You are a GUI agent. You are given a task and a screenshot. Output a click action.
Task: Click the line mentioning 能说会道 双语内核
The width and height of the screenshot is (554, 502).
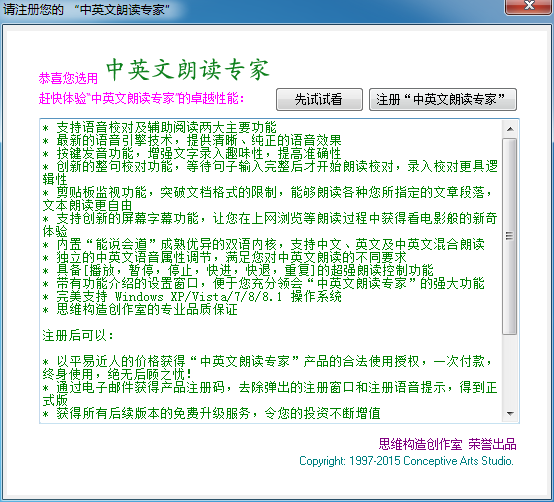tap(264, 244)
